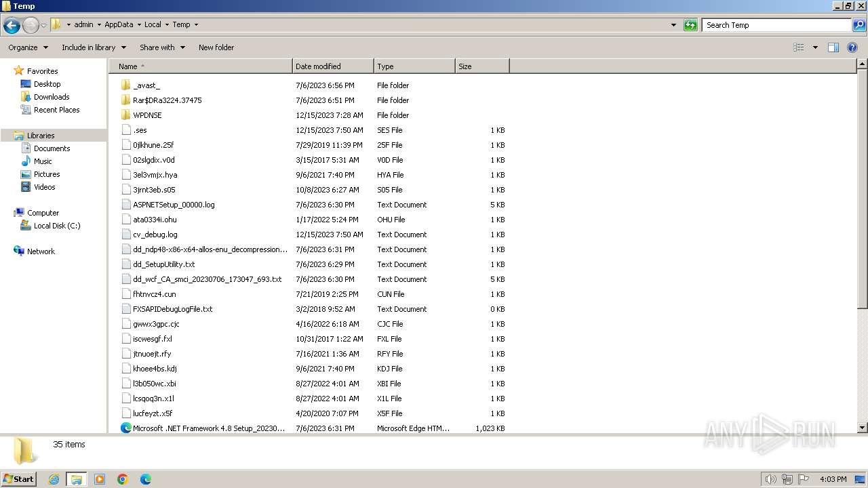Image resolution: width=868 pixels, height=488 pixels.
Task: Select the .ses file icon
Action: click(x=125, y=130)
